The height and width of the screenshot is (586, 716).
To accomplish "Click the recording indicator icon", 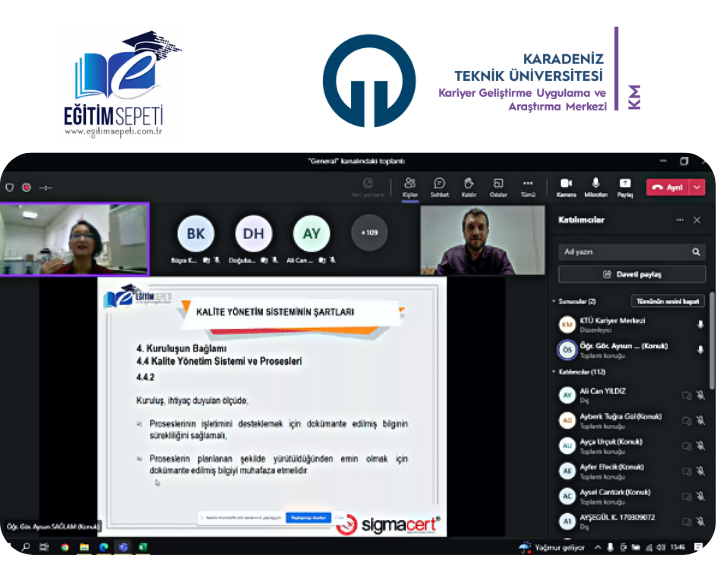I will point(26,187).
